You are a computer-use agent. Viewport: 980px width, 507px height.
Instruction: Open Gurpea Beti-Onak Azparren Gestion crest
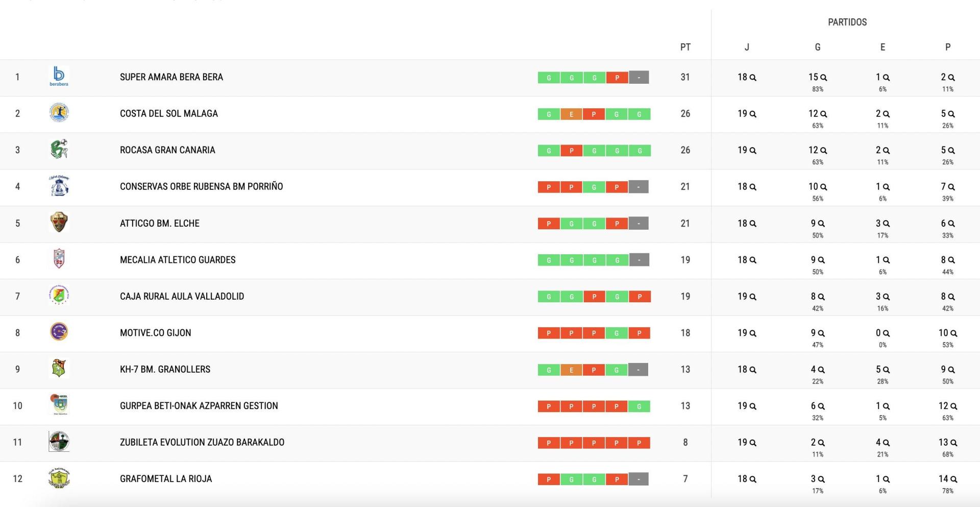coord(59,405)
